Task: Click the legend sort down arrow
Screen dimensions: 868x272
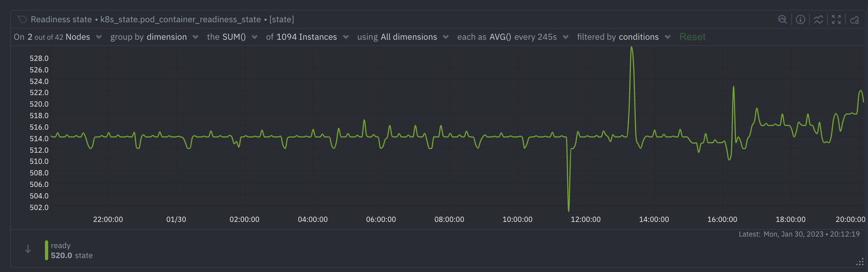Action: click(x=28, y=249)
